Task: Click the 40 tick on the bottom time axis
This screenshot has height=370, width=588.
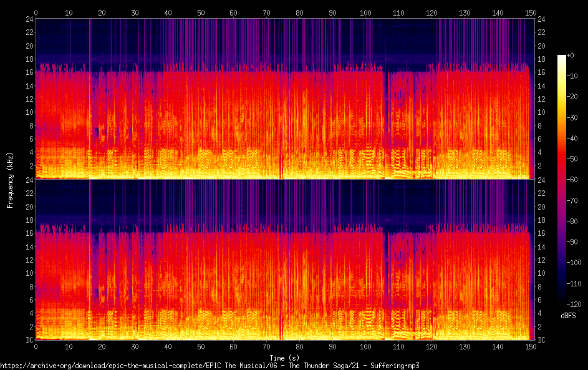Action: click(x=168, y=347)
